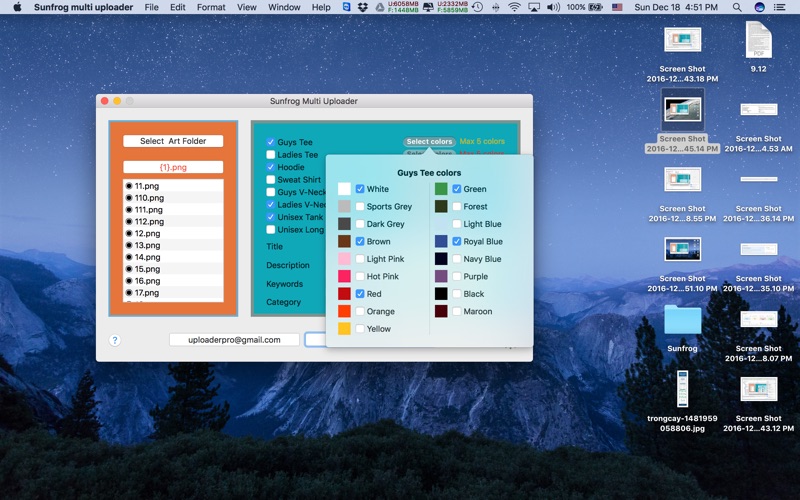This screenshot has height=500, width=800.
Task: Select the Sunfrog folder on desktop
Action: coord(683,320)
